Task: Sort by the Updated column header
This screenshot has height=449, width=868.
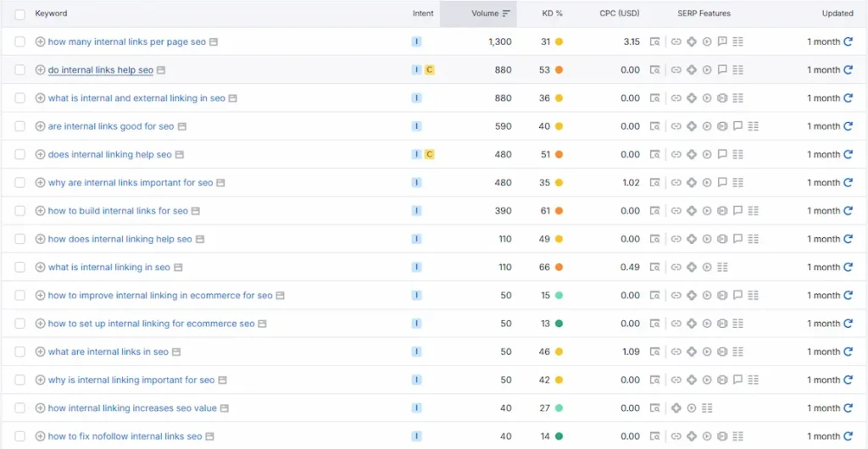Action: (x=837, y=14)
